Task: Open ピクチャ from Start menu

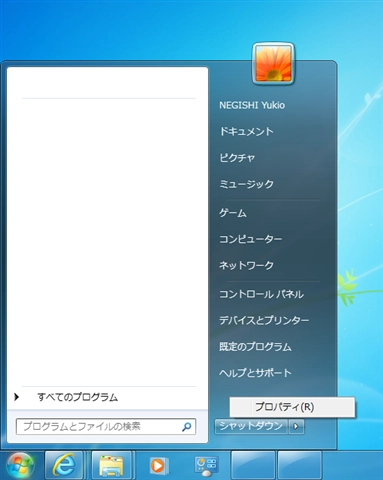Action: click(237, 157)
